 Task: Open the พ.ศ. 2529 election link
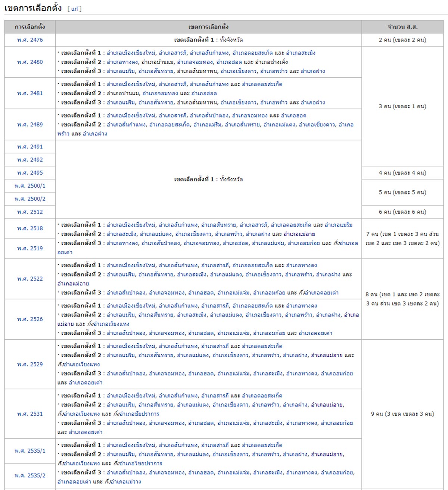[30, 364]
